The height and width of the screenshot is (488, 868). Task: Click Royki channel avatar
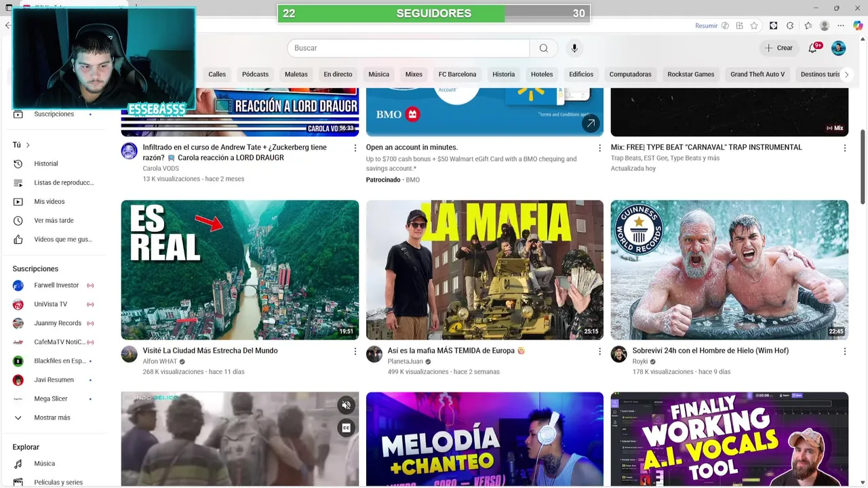tap(619, 354)
